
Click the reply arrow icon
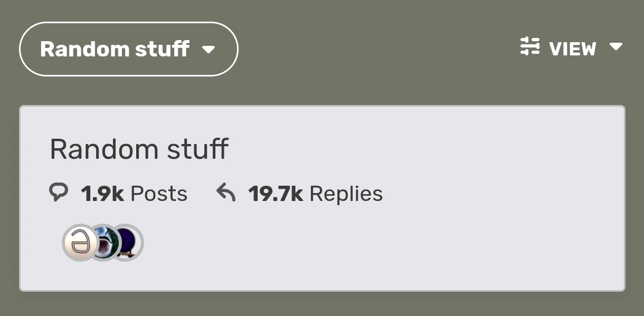[227, 192]
